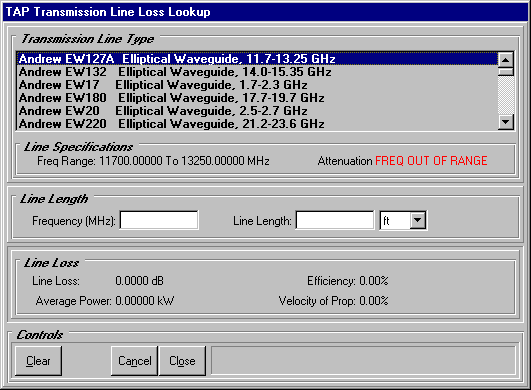Select Andrew EW127A Elliptical Waveguide entry

(x=257, y=59)
